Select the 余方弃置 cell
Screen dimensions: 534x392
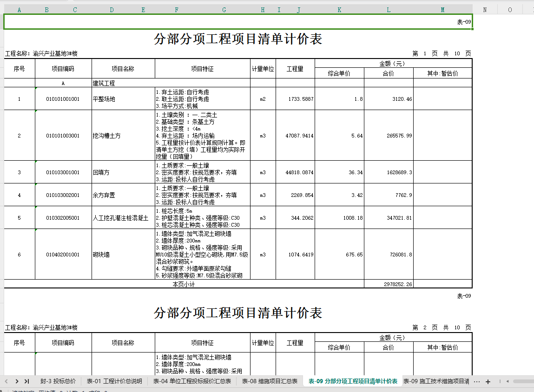click(123, 196)
